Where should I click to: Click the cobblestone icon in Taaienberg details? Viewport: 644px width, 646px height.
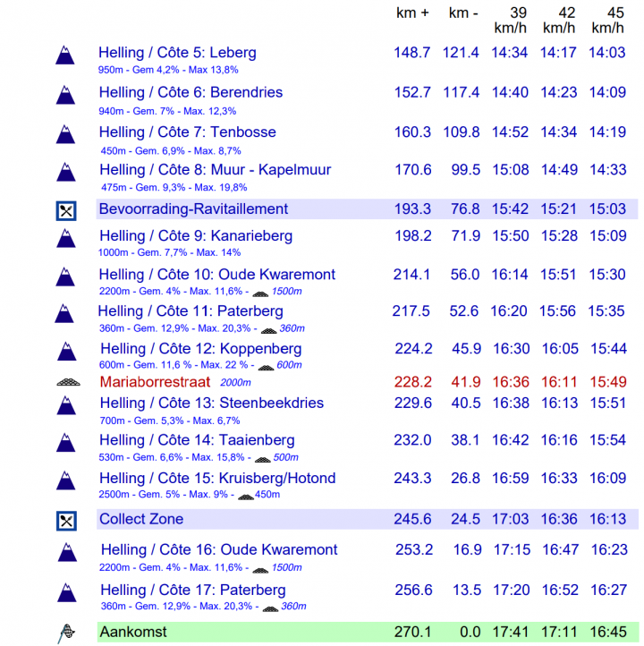click(263, 459)
